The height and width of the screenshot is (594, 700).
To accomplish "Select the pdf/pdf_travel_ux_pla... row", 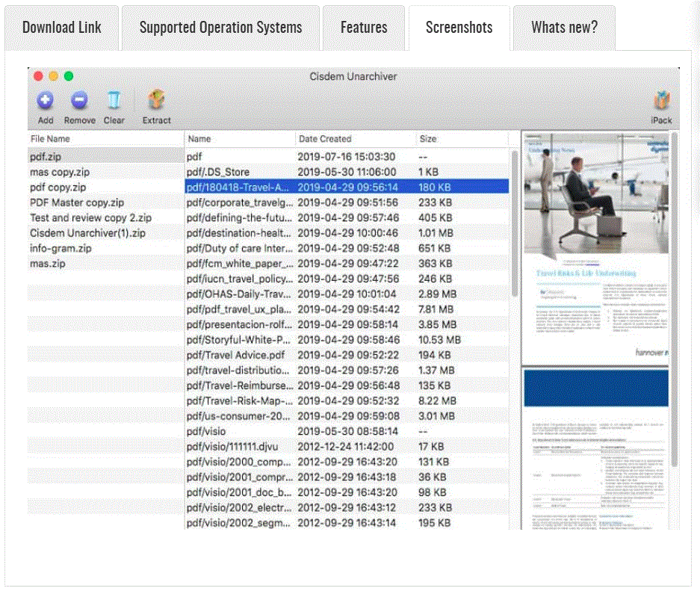I will click(x=347, y=309).
